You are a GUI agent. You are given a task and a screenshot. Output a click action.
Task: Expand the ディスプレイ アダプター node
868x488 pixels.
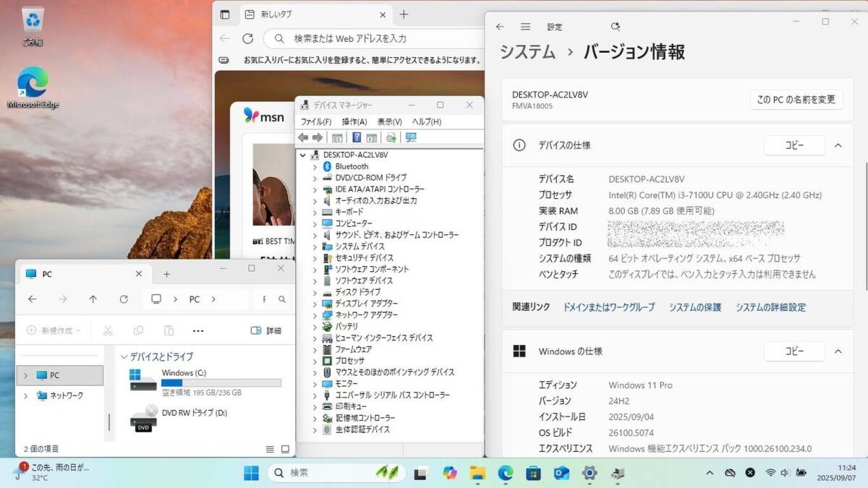pyautogui.click(x=315, y=304)
